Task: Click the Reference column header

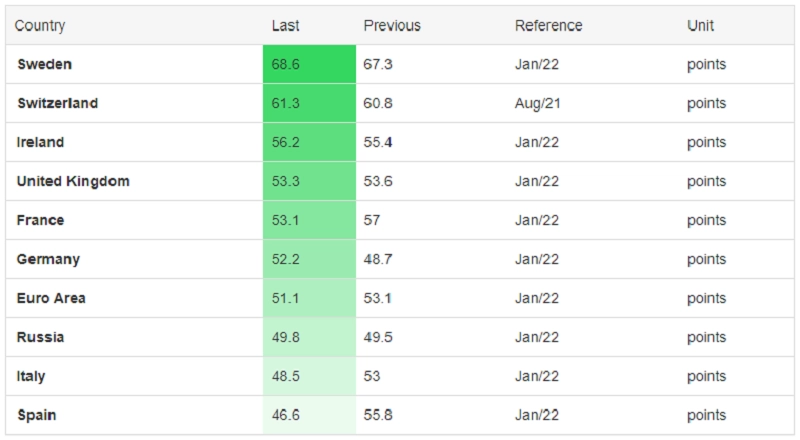Action: point(548,26)
